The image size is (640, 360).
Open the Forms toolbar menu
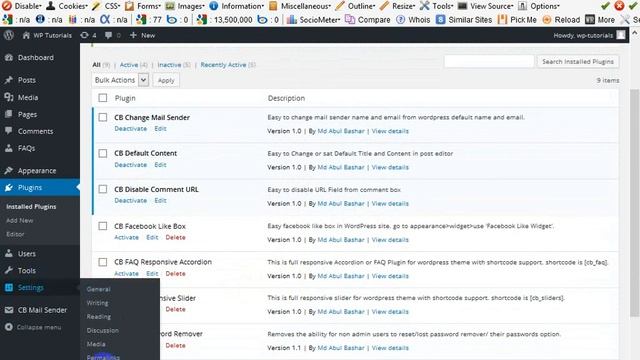[x=143, y=6]
